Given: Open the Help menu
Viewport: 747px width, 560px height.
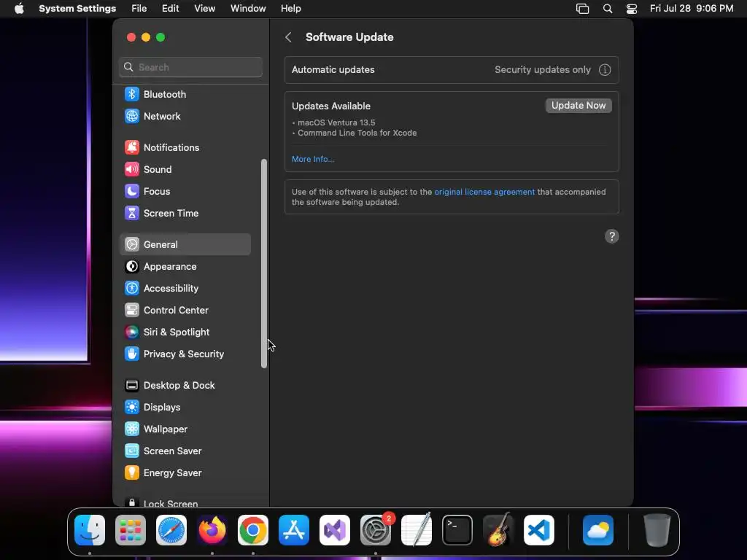Looking at the screenshot, I should 290,9.
